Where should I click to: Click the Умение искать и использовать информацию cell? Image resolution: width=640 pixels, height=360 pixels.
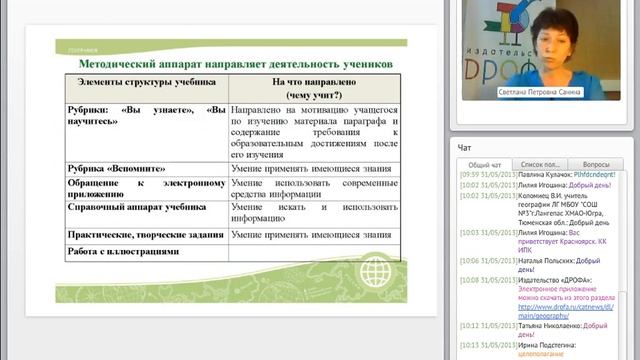point(314,214)
